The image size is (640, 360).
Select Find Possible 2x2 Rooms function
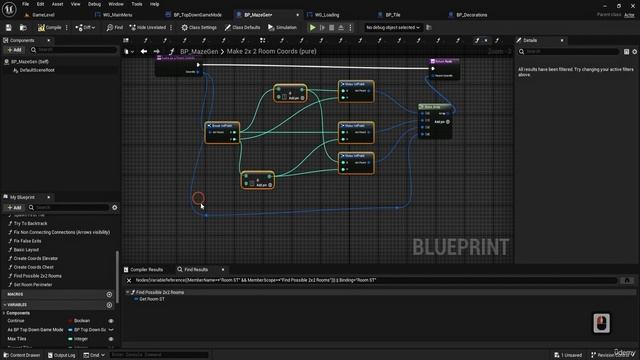click(38, 276)
